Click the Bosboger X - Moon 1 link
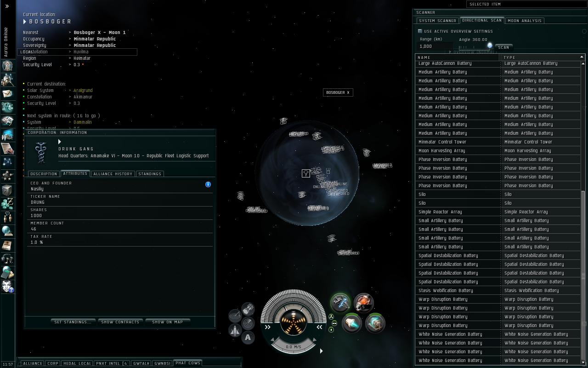588x368 pixels. coord(100,33)
